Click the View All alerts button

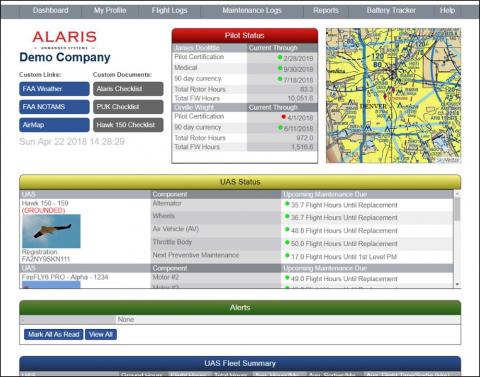click(x=101, y=334)
